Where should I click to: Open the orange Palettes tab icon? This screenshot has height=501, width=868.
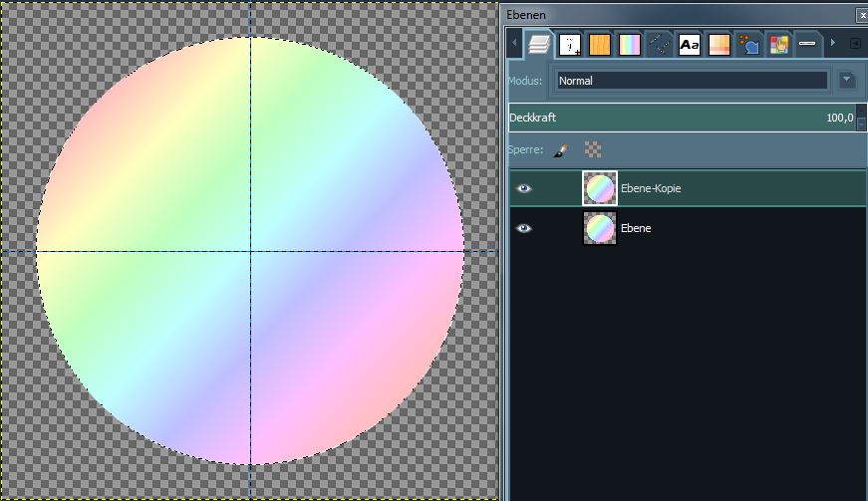coord(719,44)
